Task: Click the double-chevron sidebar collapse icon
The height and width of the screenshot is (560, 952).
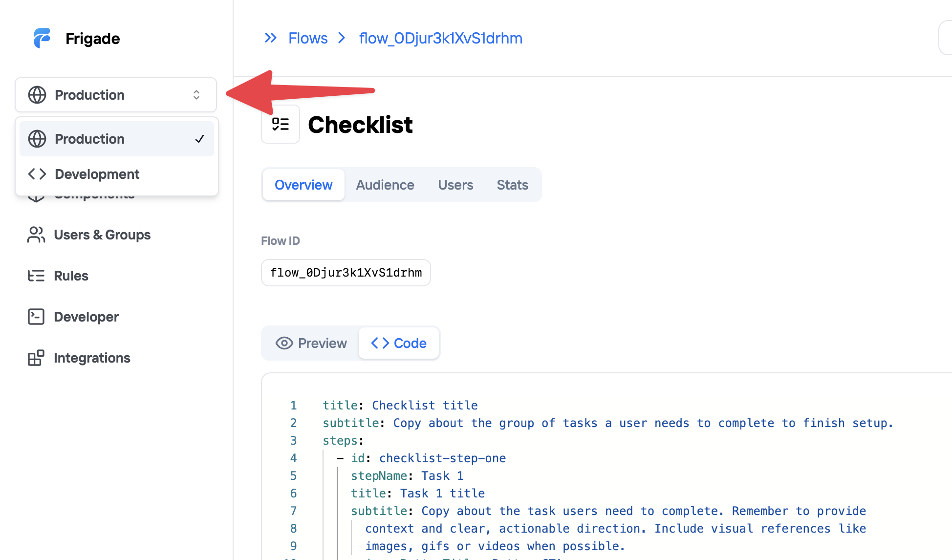Action: (x=270, y=38)
